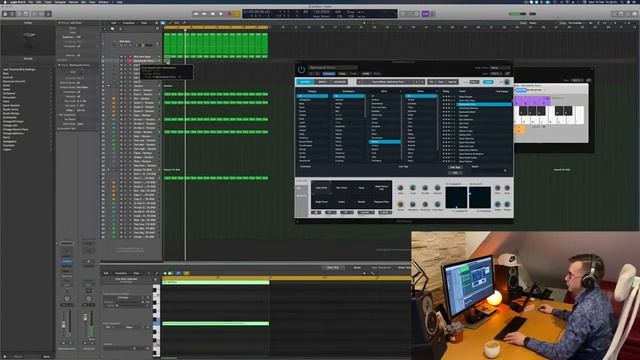640x360 pixels.
Task: Click previous patch arrow in plugin header
Action: (x=417, y=82)
